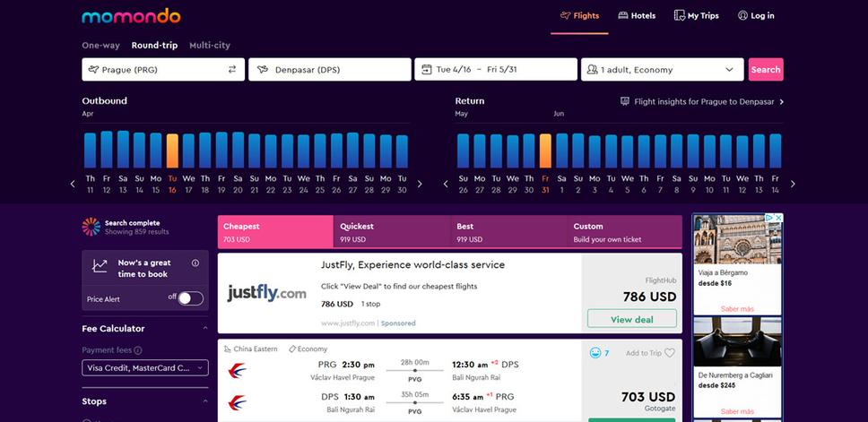Select the Round-trip option
This screenshot has height=422, width=868.
point(154,46)
